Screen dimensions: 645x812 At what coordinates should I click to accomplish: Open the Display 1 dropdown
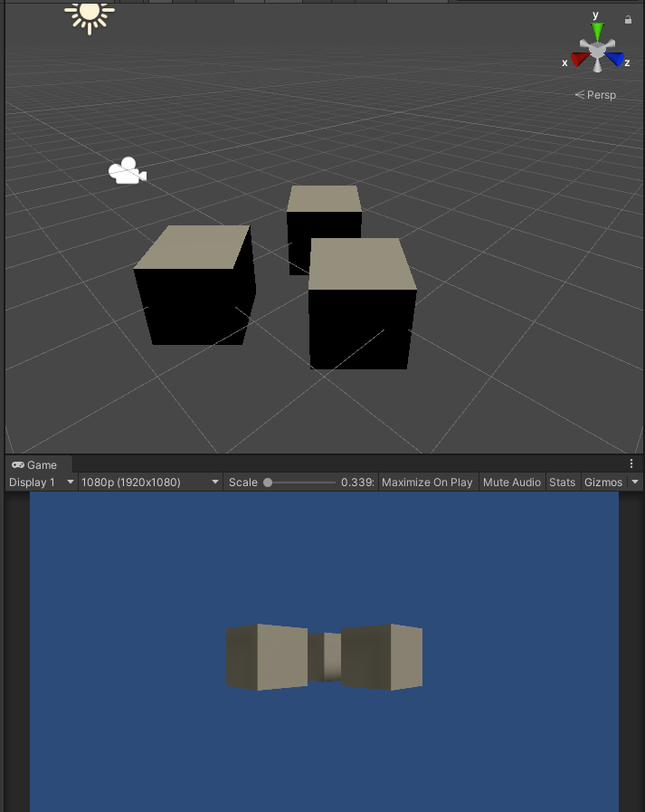[x=41, y=482]
